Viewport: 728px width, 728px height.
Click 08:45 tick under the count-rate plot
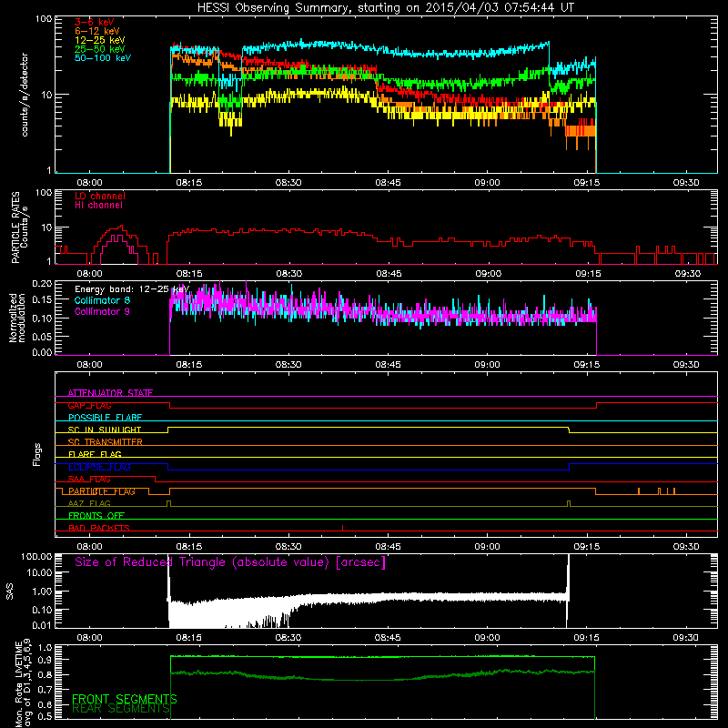(389, 183)
